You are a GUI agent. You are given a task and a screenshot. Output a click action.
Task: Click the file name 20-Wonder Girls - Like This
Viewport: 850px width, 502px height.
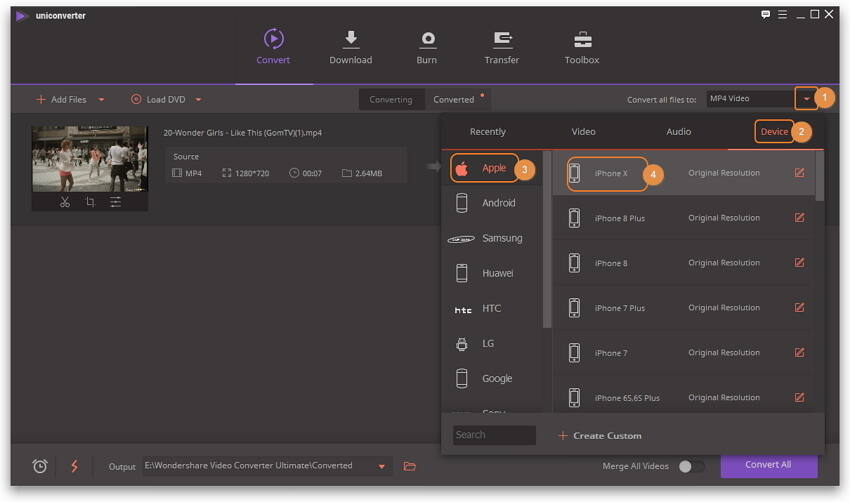(243, 133)
